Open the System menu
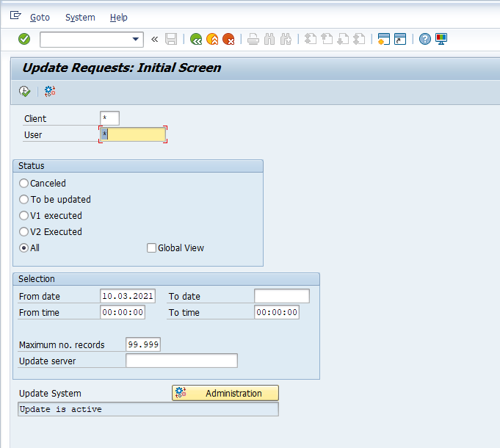 [80, 17]
